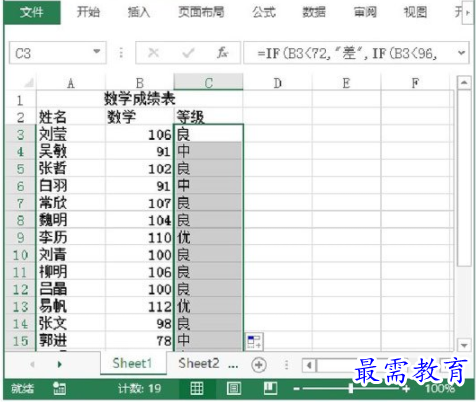Click score cell 110 in column B

140,237
